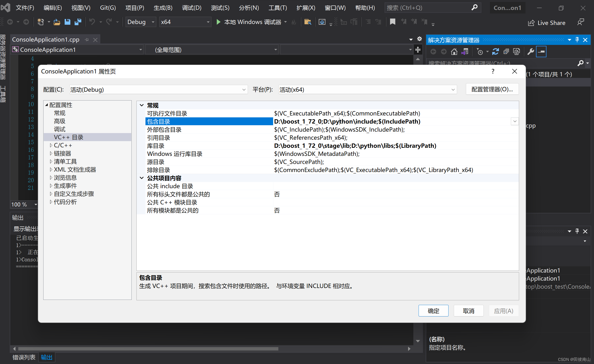The height and width of the screenshot is (364, 594).
Task: Click the Properties wrench icon in Solution Explorer
Action: point(531,52)
